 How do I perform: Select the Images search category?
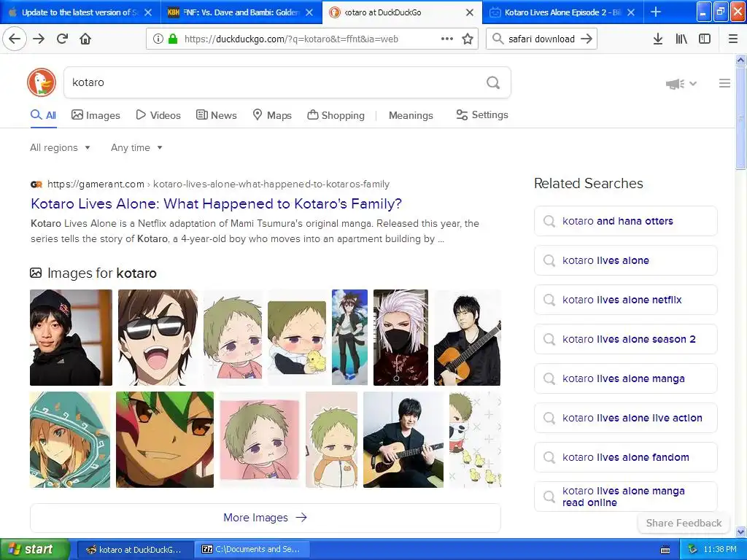(96, 115)
